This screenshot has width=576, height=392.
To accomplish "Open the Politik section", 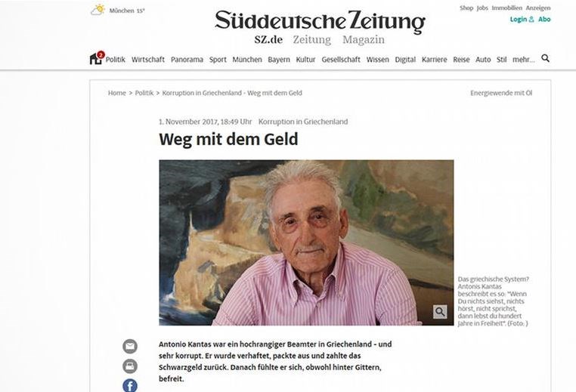I will coord(116,60).
